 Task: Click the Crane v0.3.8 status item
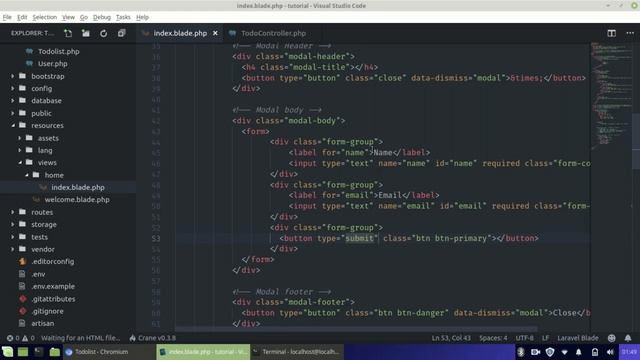[x=152, y=338]
